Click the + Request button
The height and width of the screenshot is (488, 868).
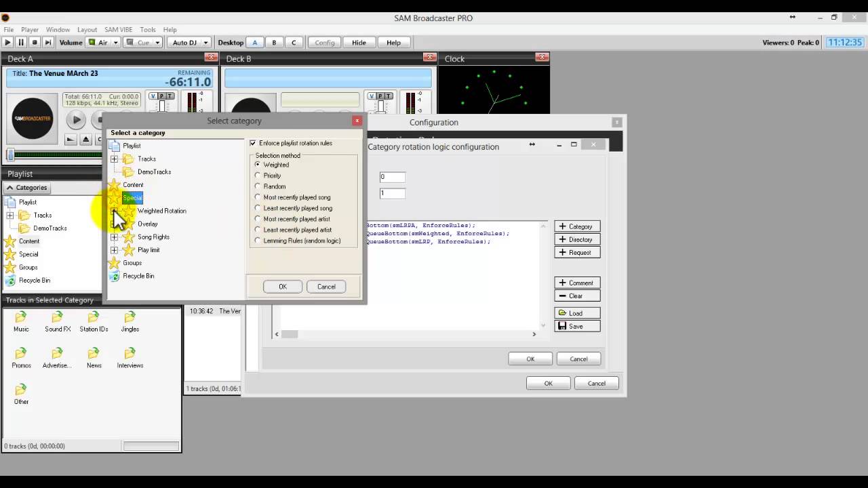point(577,252)
